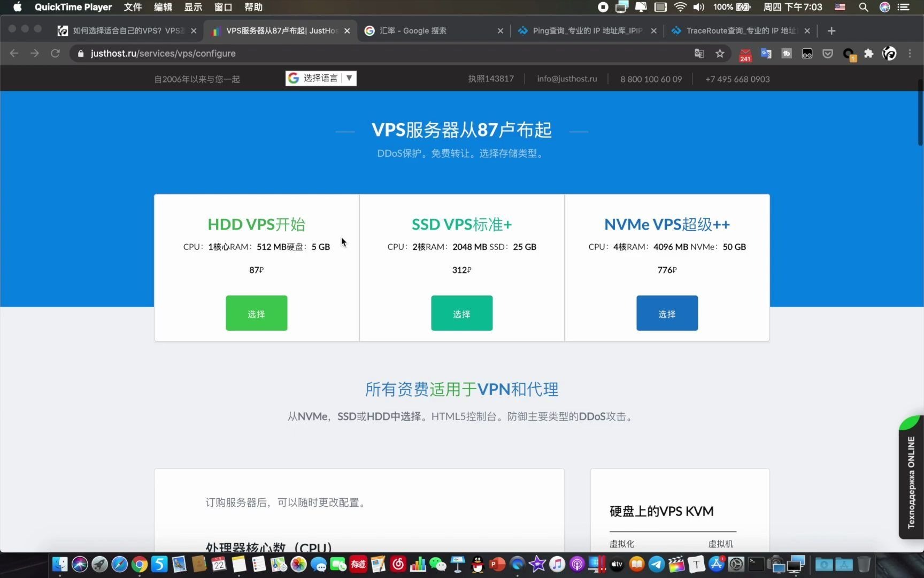Image resolution: width=924 pixels, height=578 pixels.
Task: Open Gmail extension showing 241 unread
Action: point(745,54)
